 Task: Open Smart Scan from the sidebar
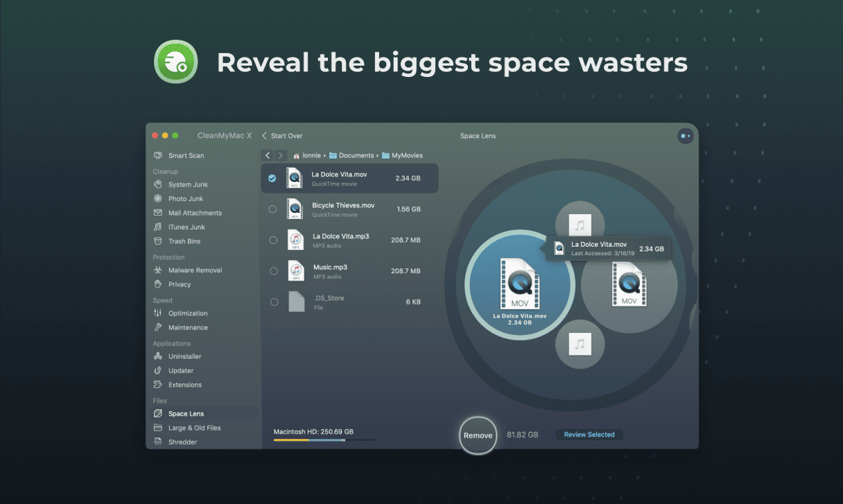tap(186, 156)
